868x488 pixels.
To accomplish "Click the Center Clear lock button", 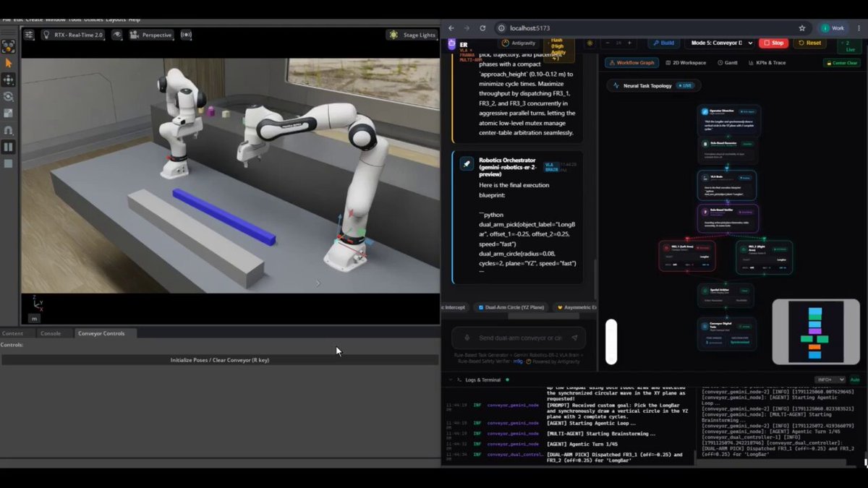I will pos(842,63).
